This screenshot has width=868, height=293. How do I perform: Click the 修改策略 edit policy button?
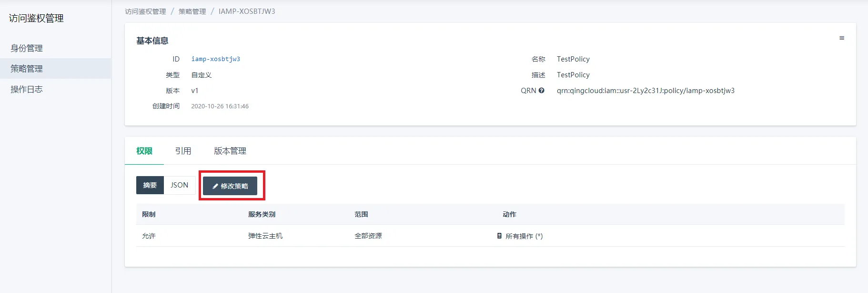[230, 186]
